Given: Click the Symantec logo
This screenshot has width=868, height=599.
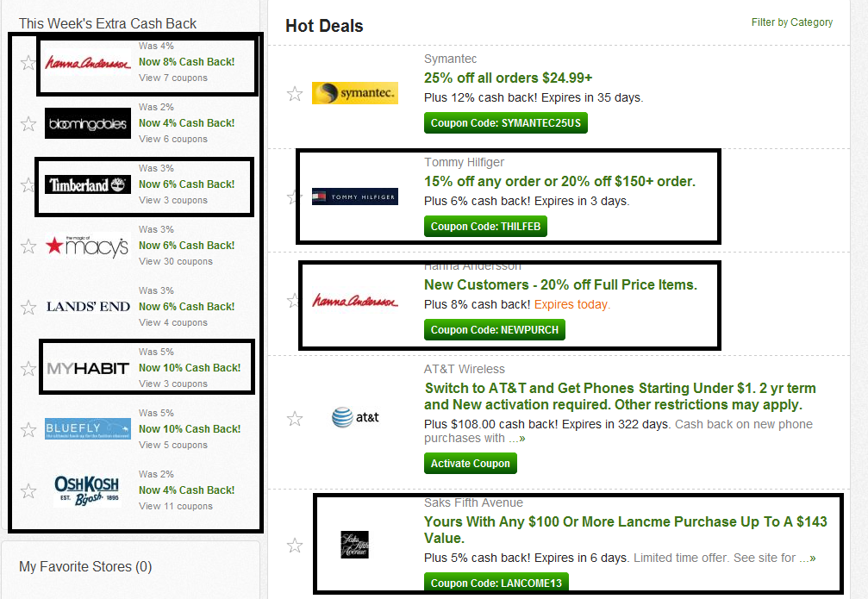Looking at the screenshot, I should tap(354, 93).
